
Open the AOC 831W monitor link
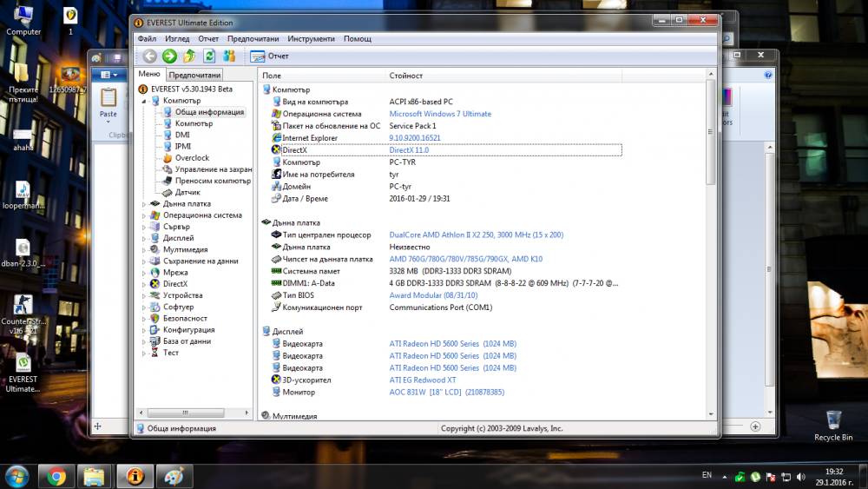tap(447, 392)
